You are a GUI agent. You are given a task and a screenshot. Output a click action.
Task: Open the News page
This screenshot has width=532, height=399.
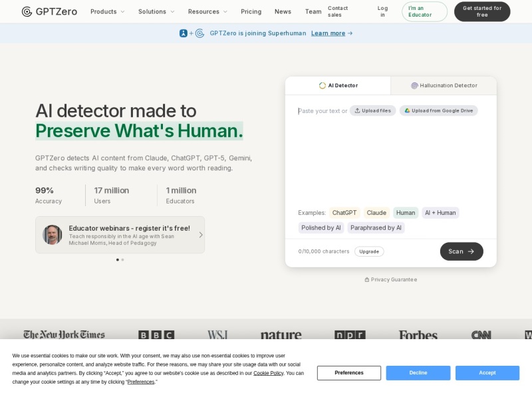click(283, 11)
